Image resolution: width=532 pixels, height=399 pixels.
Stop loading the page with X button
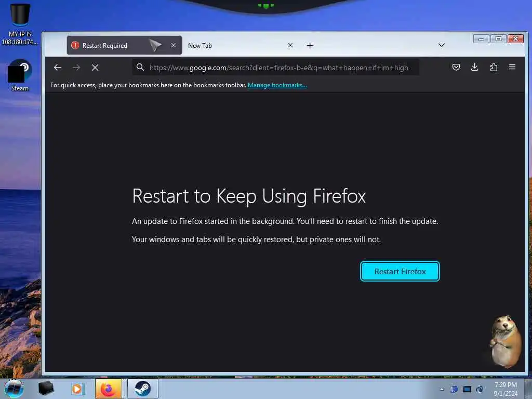95,68
